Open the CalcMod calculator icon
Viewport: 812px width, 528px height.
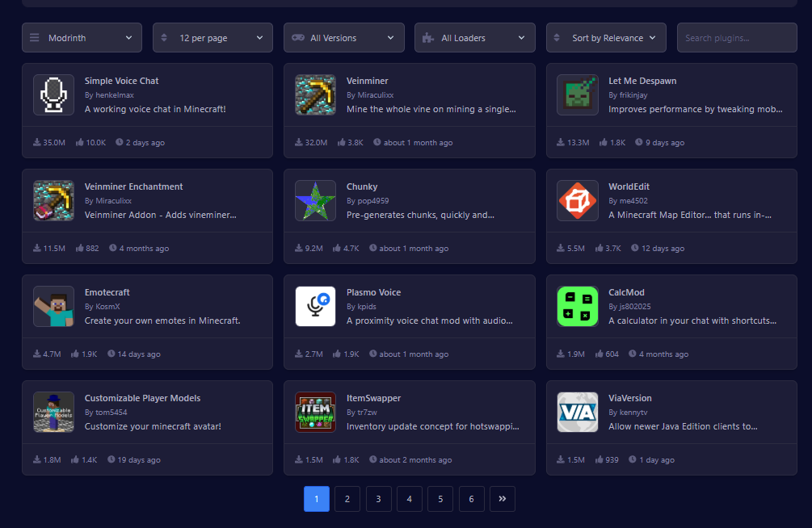(577, 306)
